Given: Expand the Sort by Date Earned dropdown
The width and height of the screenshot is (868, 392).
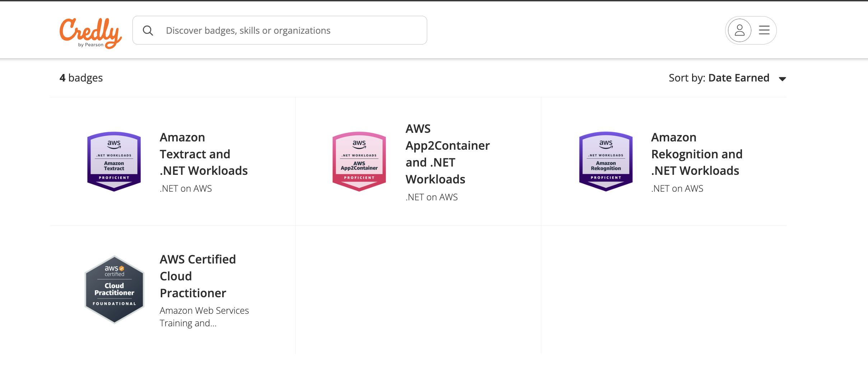Looking at the screenshot, I should pos(728,78).
